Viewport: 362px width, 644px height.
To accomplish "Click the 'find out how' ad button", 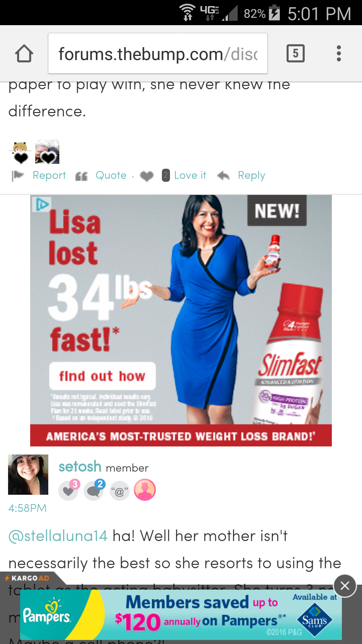I will pyautogui.click(x=103, y=376).
